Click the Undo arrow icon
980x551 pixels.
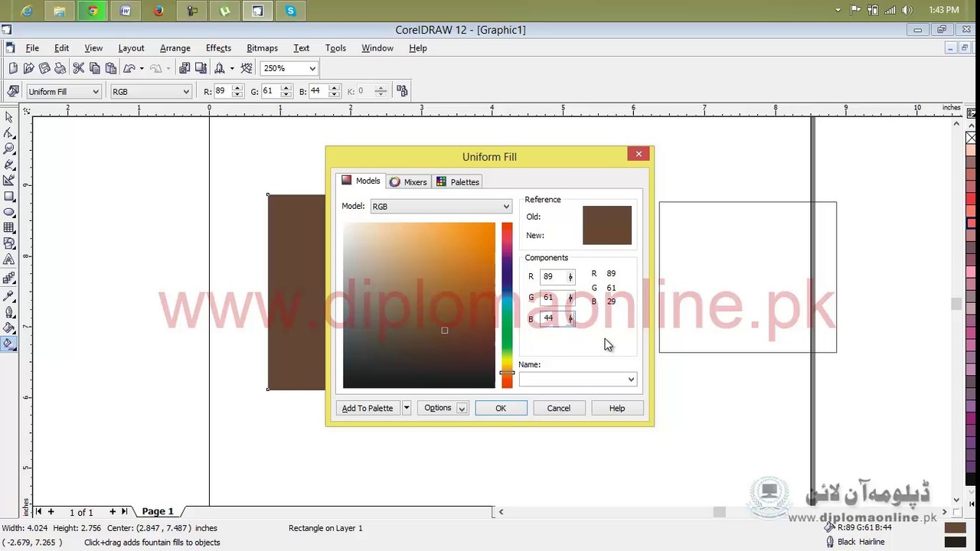click(x=129, y=68)
